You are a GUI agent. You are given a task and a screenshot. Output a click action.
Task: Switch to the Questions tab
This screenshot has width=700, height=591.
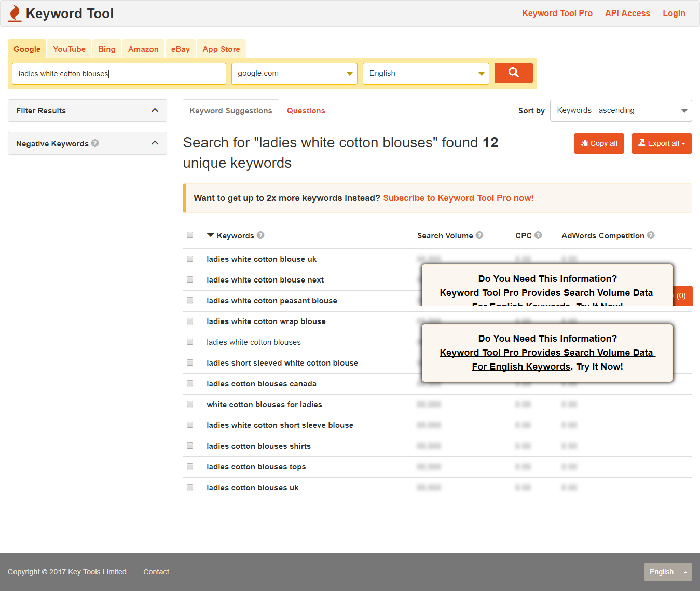click(306, 111)
